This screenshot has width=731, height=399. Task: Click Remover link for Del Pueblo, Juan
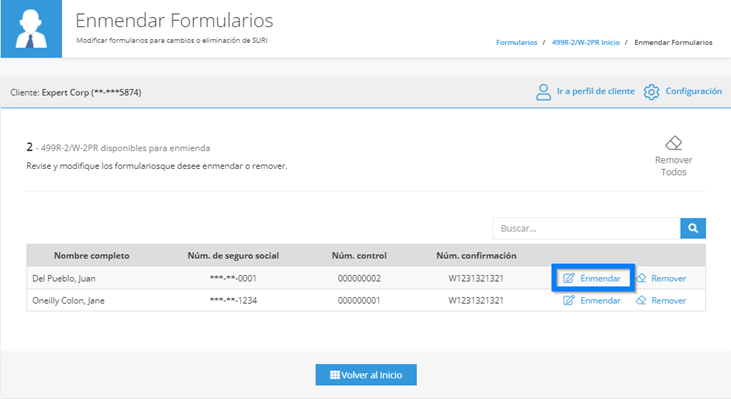(x=669, y=278)
